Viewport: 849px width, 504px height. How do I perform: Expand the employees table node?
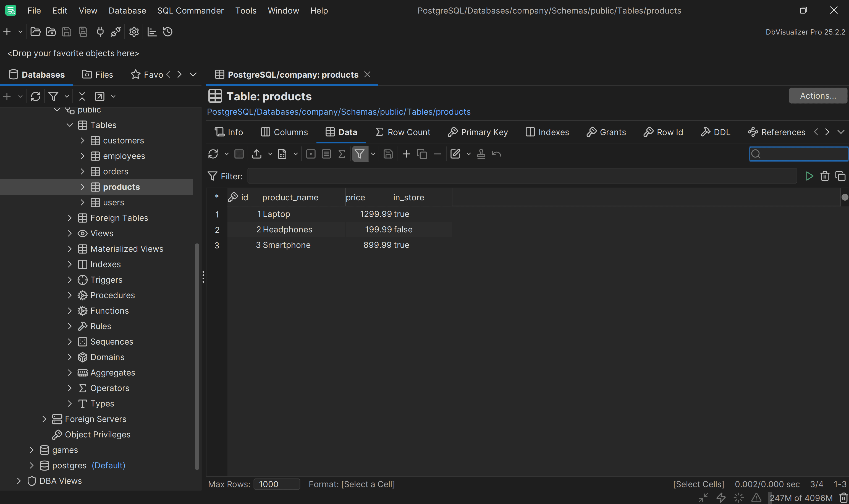pyautogui.click(x=82, y=156)
